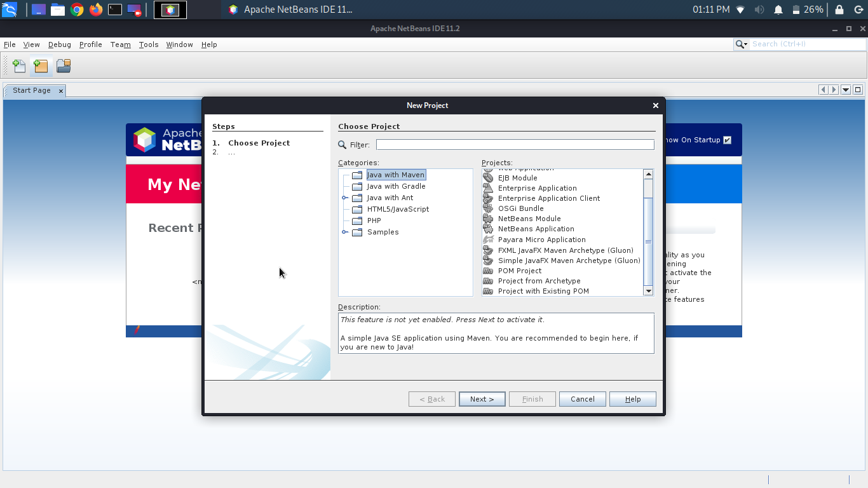This screenshot has height=488, width=868.
Task: Focus the Filter text field
Action: [x=515, y=145]
